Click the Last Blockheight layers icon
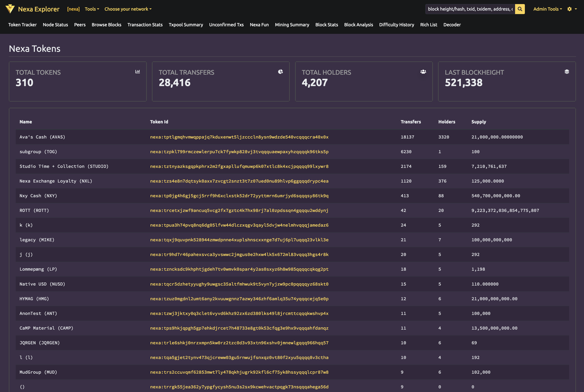 567,72
